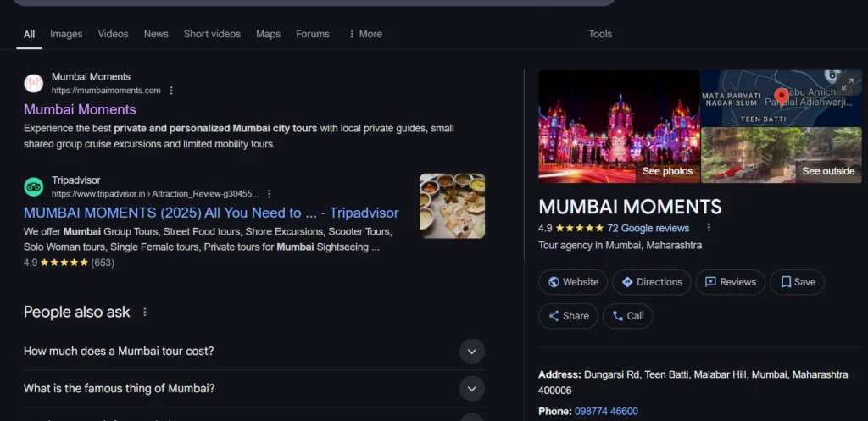Open the Tripadvisor MUMBAI MOMENTS result link
This screenshot has width=868, height=421.
pos(211,213)
